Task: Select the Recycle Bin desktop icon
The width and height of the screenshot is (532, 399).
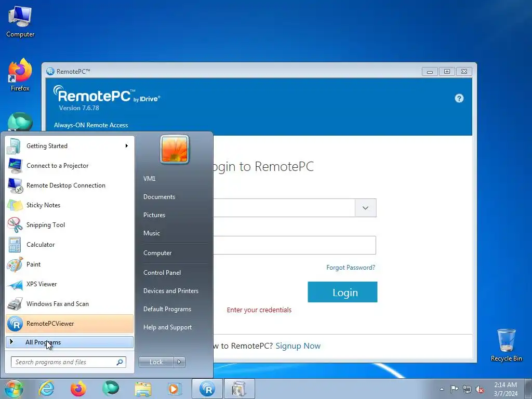Action: coord(506,345)
